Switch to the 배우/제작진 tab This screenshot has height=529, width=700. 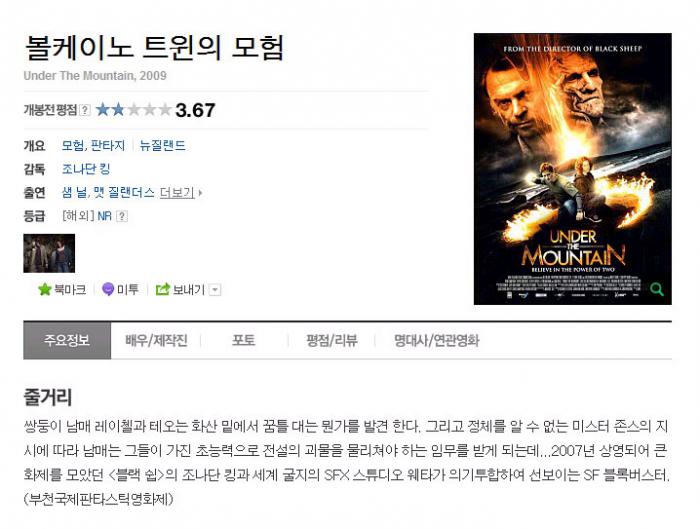tap(156, 341)
